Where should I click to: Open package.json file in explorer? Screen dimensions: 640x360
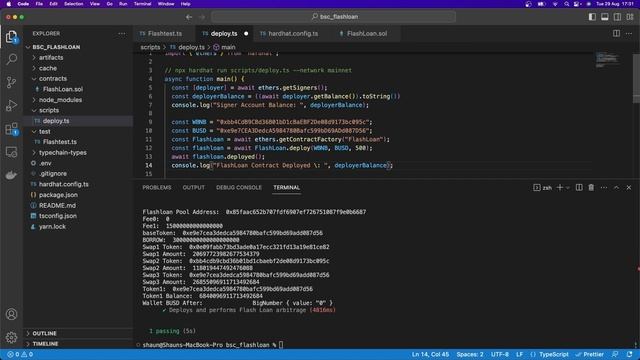(58, 195)
